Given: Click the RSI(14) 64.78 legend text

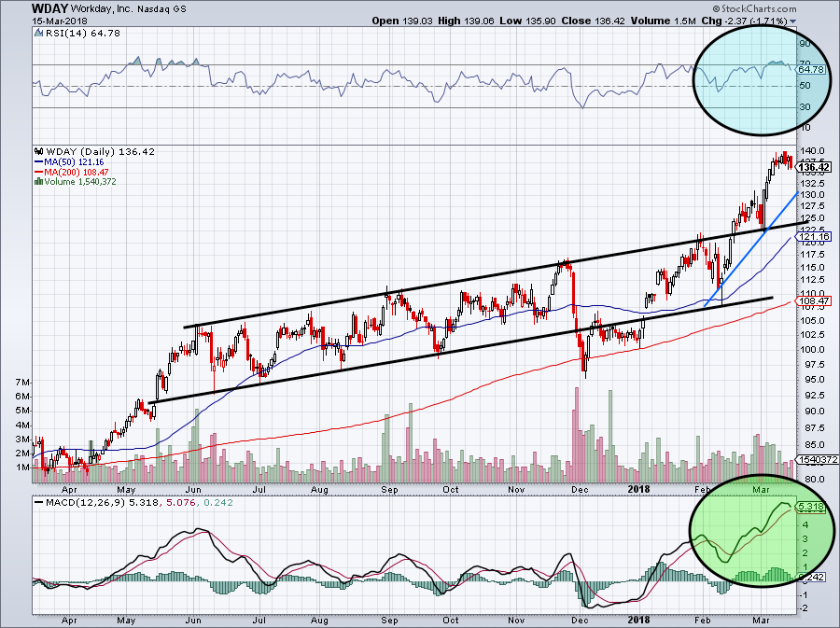Looking at the screenshot, I should point(82,34).
